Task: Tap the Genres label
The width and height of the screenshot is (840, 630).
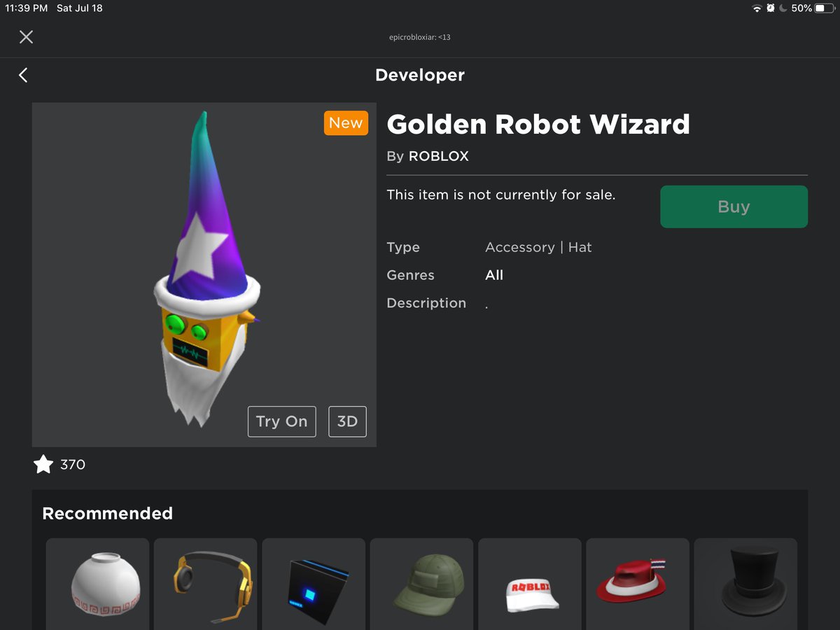Action: tap(410, 275)
